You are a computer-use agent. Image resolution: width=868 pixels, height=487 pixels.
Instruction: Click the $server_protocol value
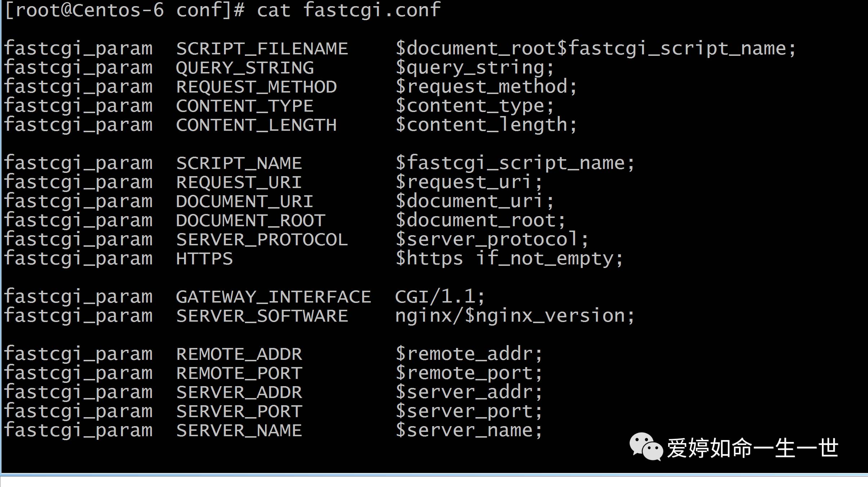[492, 240]
